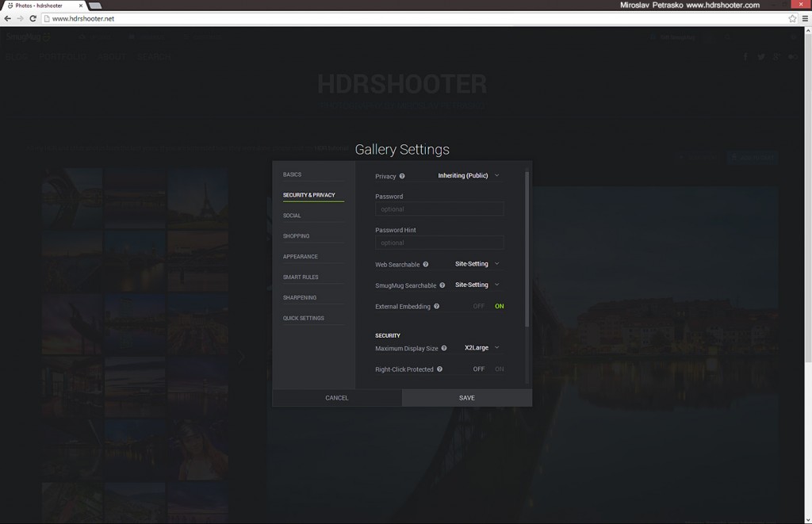Open the Maximum Display Size dropdown
The image size is (812, 524).
click(x=481, y=348)
